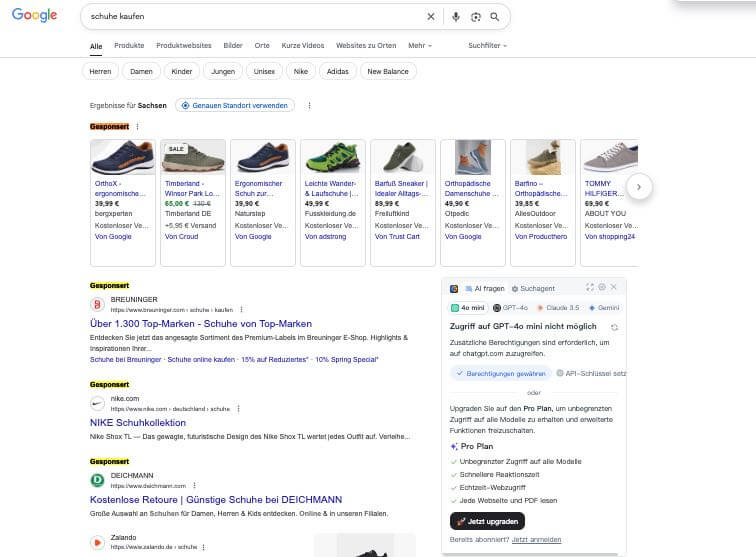Open NIKE Schuhkollektion result

pyautogui.click(x=138, y=422)
